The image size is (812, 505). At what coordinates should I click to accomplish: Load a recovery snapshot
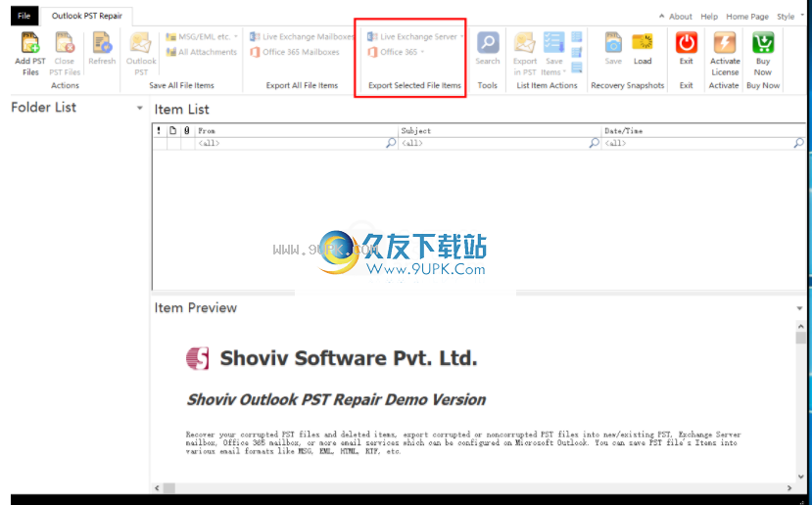coord(643,42)
